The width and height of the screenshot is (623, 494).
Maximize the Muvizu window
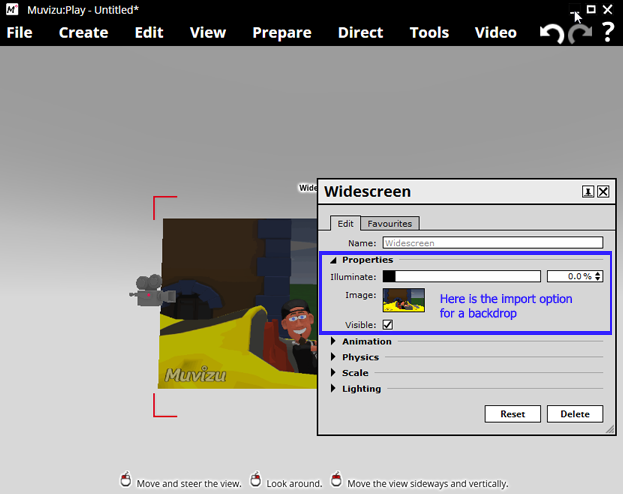pyautogui.click(x=591, y=9)
